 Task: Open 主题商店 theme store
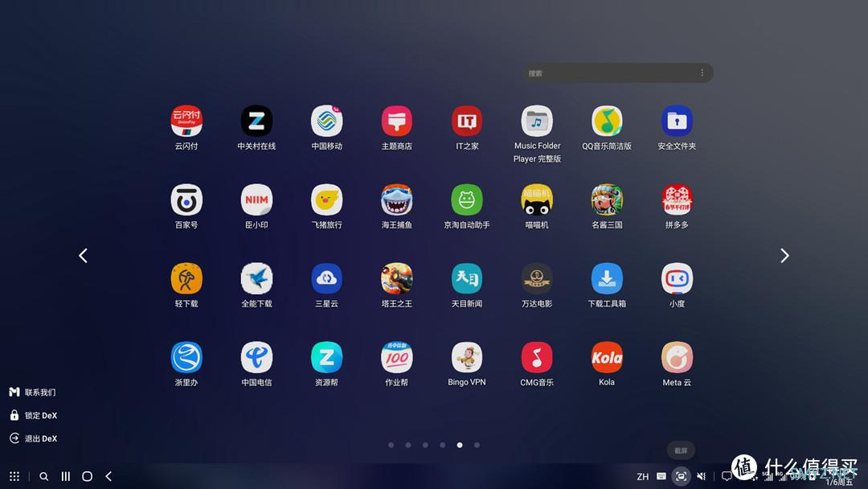click(x=397, y=121)
